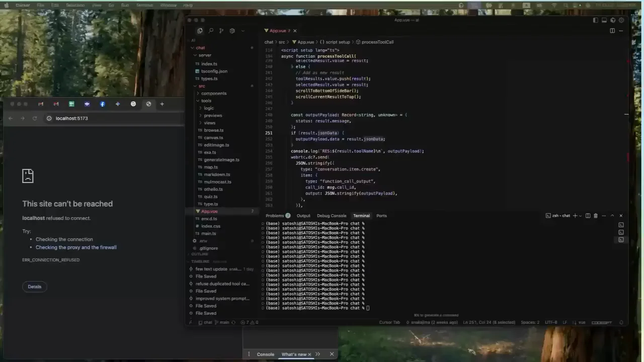Open the Extensions view icon in sidebar
This screenshot has width=644, height=362.
[232, 31]
